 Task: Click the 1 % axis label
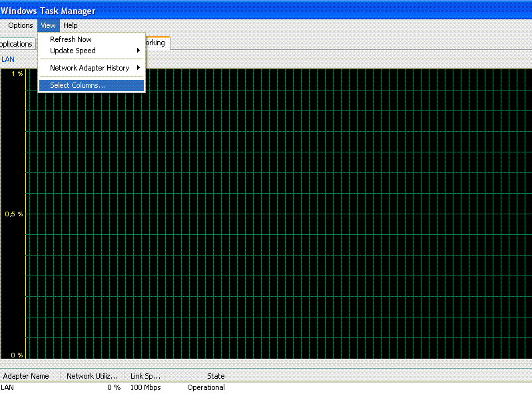tap(17, 74)
